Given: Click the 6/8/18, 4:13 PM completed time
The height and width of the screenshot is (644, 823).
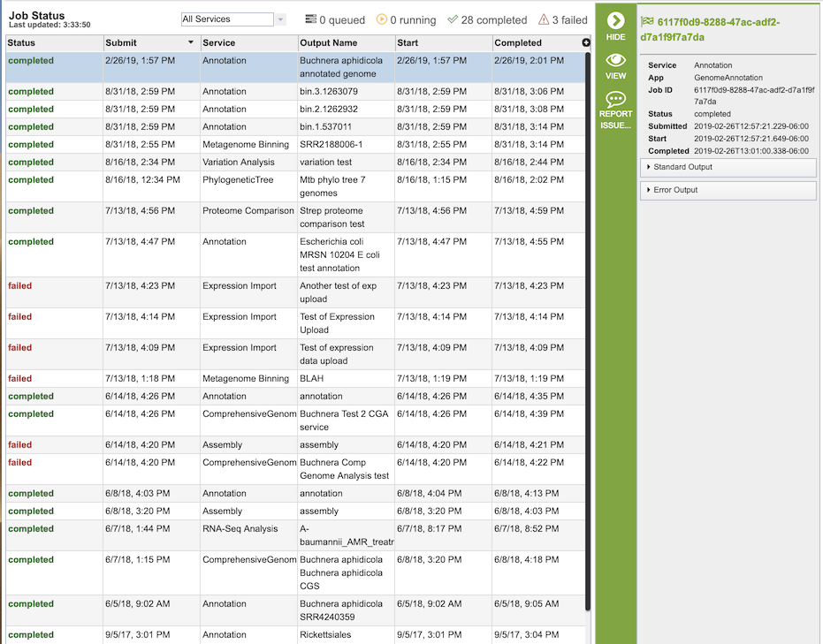Looking at the screenshot, I should (527, 493).
